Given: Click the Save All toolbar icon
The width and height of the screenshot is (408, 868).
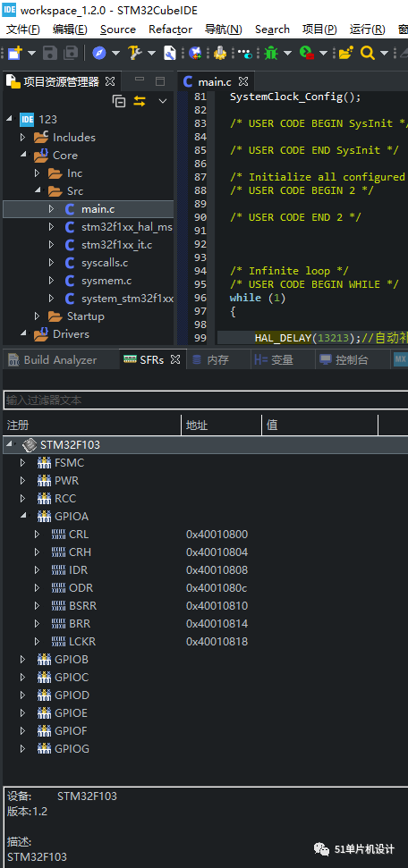Looking at the screenshot, I should [71, 53].
